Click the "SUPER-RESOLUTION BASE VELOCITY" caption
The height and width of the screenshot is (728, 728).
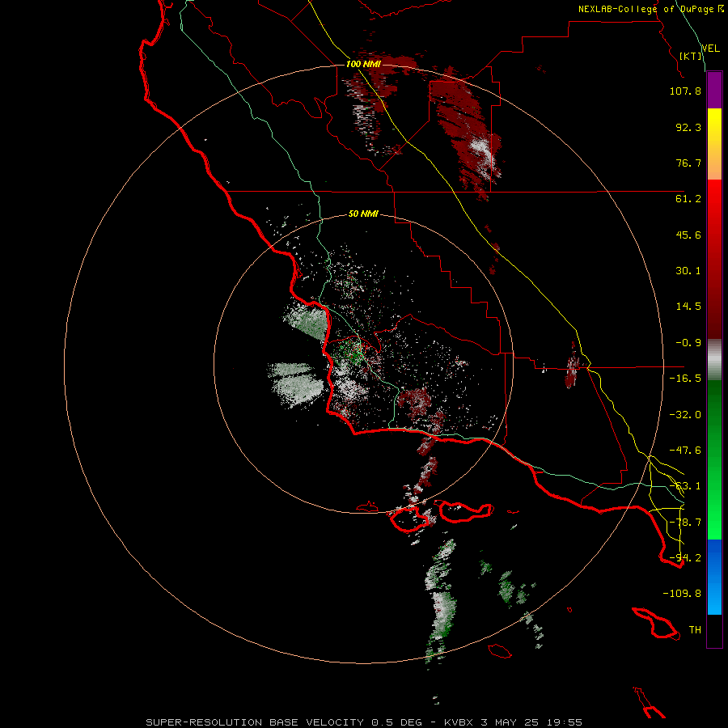tap(255, 722)
